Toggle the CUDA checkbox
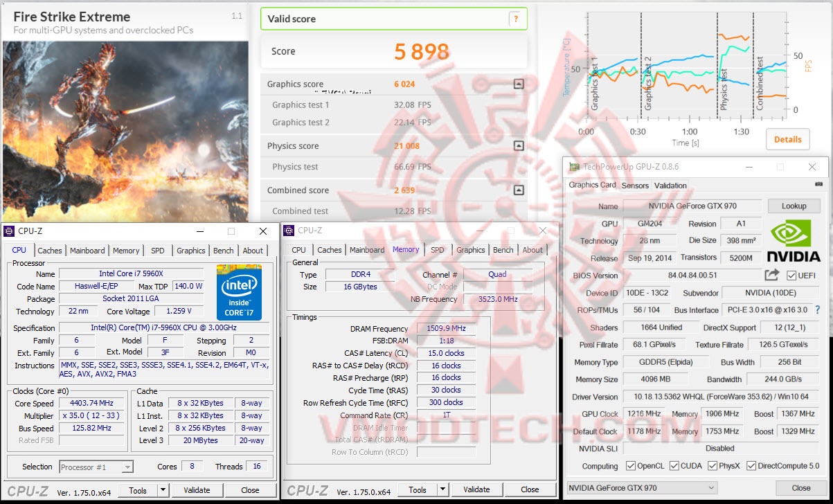The height and width of the screenshot is (504, 833). coord(674,466)
